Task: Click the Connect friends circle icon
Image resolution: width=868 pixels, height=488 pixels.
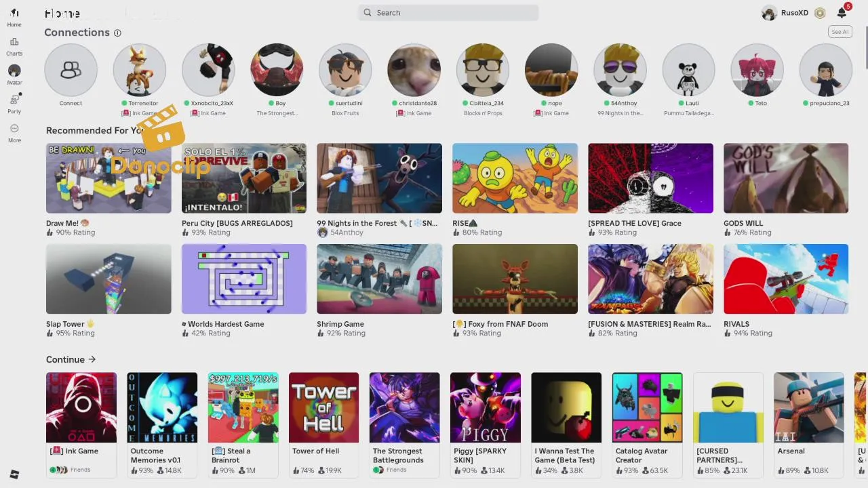Action: point(71,70)
